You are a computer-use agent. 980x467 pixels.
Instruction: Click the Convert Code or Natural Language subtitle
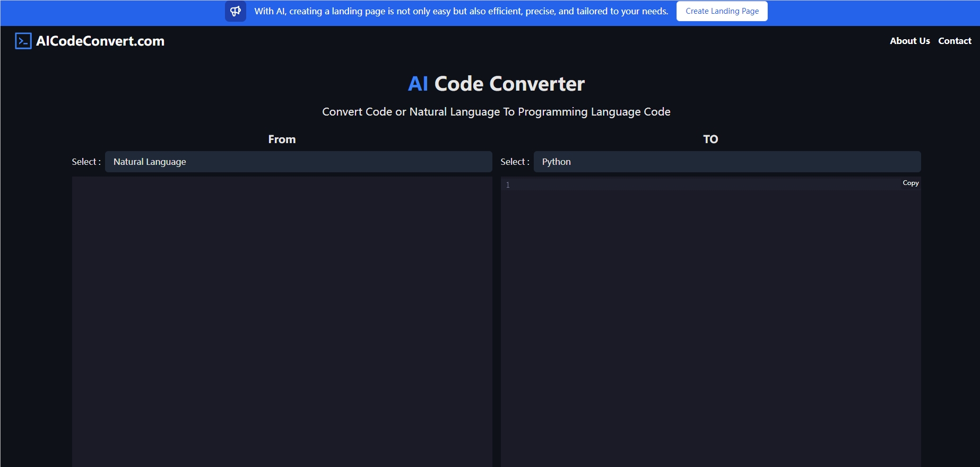[x=496, y=112]
